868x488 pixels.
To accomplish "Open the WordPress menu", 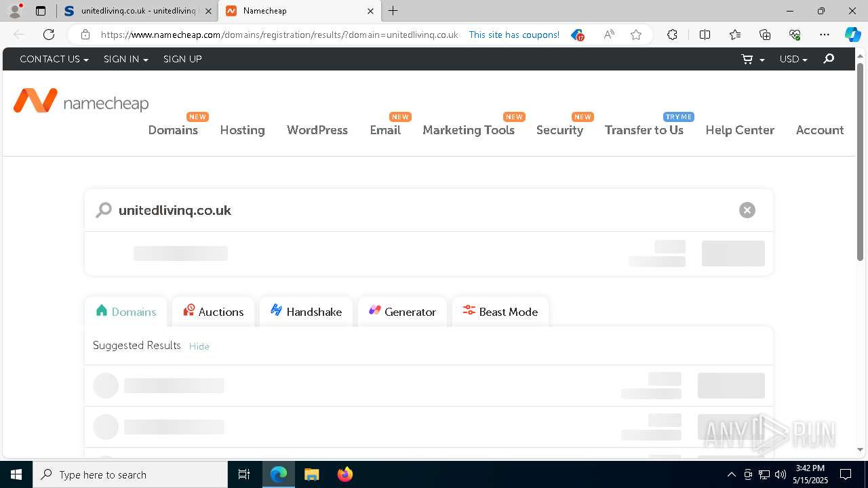I will [x=317, y=130].
